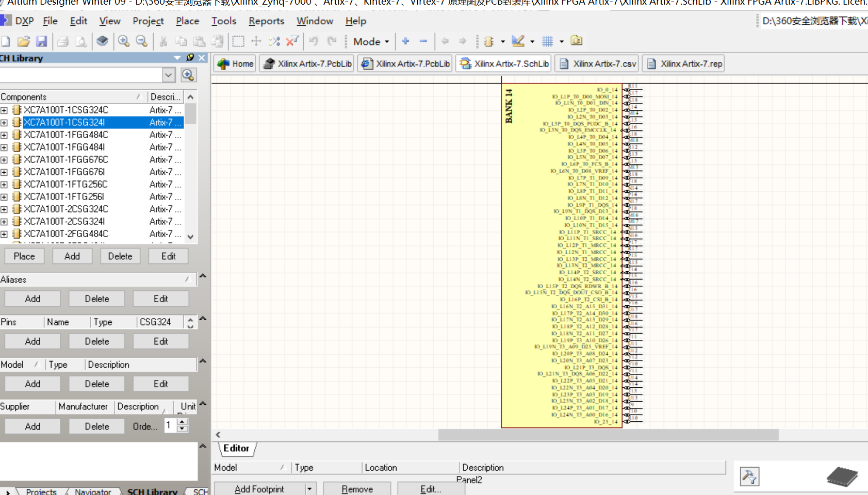Open the Reports menu
The image size is (868, 495).
(x=266, y=21)
